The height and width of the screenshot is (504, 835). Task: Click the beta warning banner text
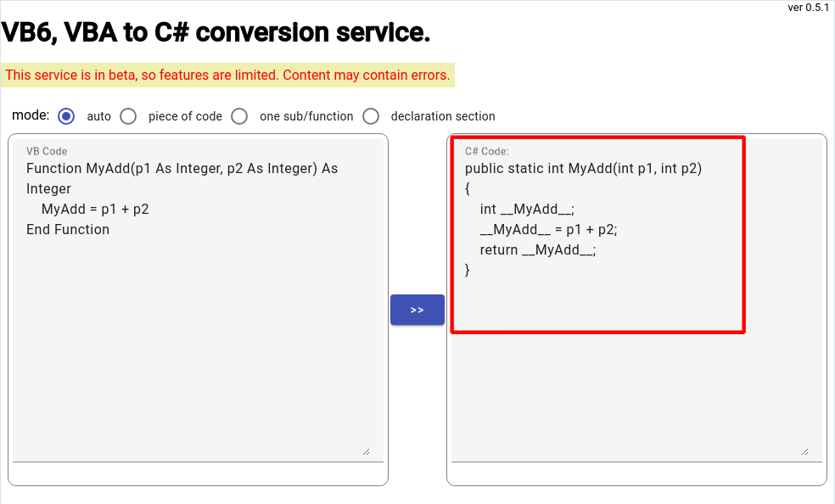point(227,75)
